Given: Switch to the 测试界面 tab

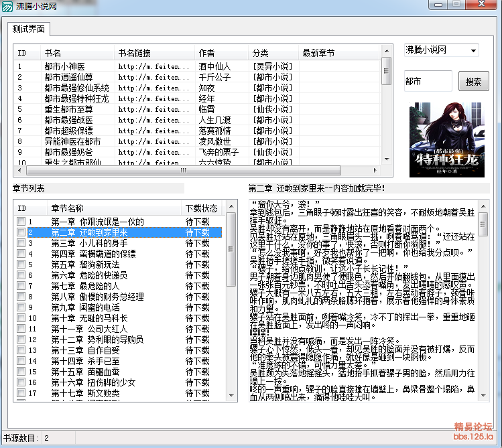Looking at the screenshot, I should pyautogui.click(x=29, y=29).
